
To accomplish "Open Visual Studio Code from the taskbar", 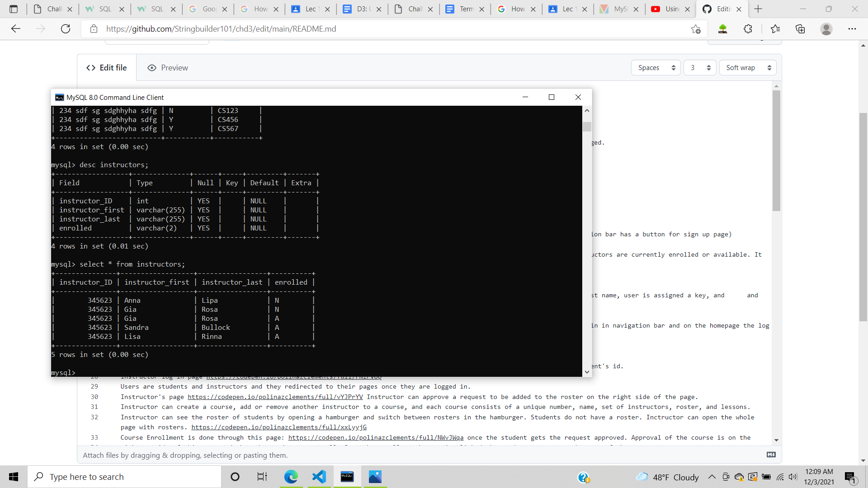I will pyautogui.click(x=319, y=477).
